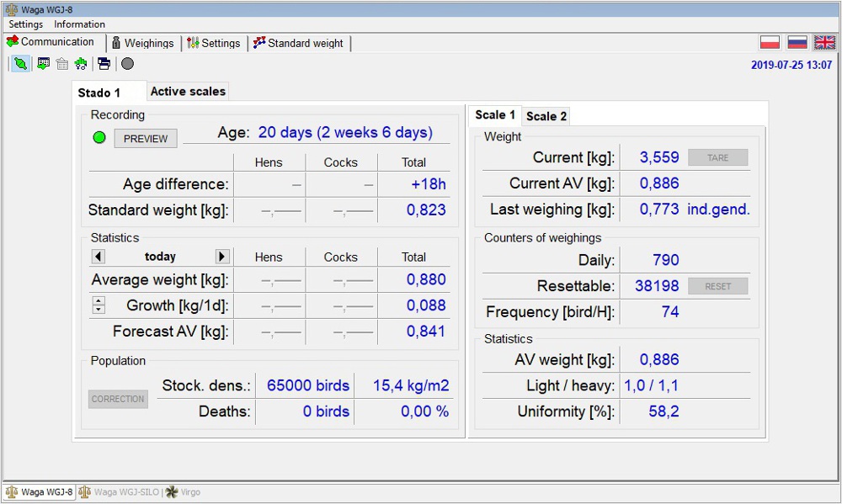Screen dimensions: 842x504
Task: Click the green recording indicator light
Action: click(99, 138)
